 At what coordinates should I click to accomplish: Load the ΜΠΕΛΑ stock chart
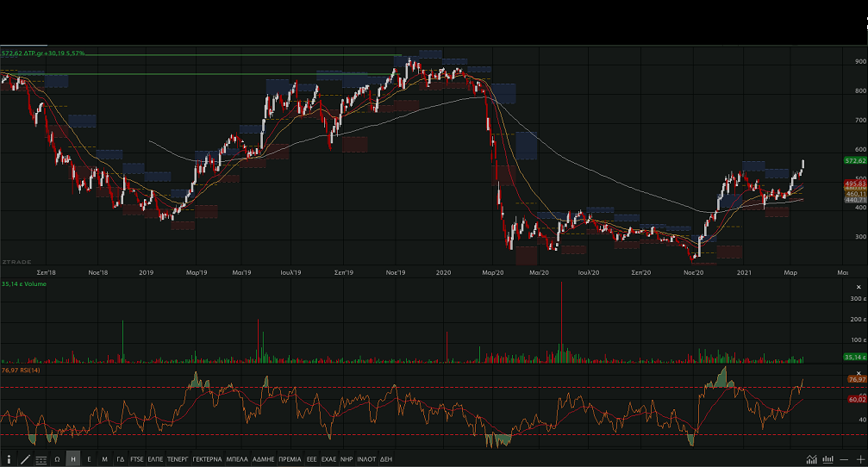coord(237,459)
